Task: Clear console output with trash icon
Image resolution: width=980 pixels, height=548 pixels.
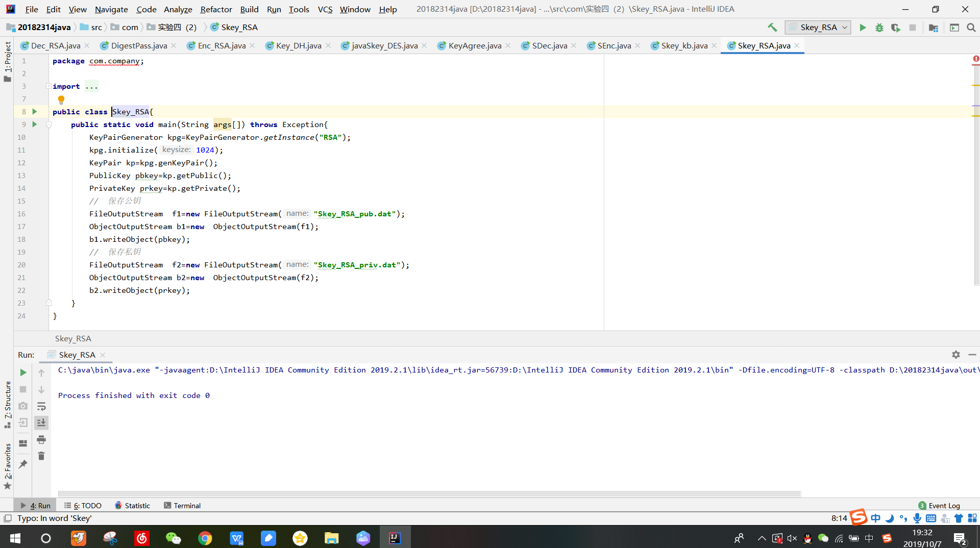Action: (x=41, y=456)
